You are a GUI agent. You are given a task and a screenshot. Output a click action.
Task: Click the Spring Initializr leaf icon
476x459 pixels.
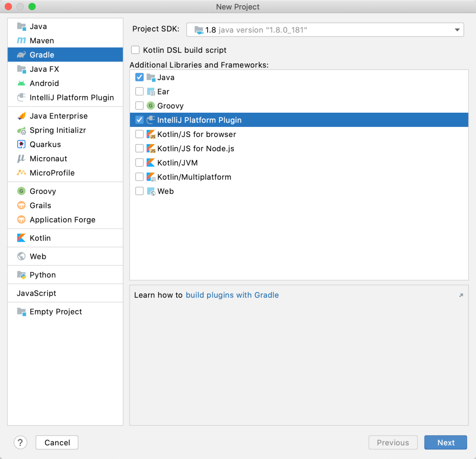tap(21, 130)
